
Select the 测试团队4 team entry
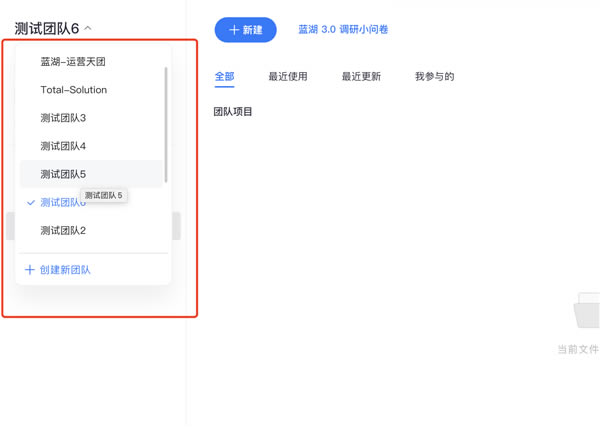(x=63, y=146)
